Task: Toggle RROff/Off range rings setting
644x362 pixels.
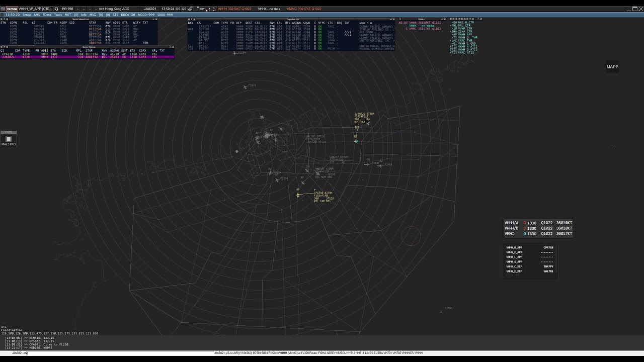Action: (x=128, y=15)
